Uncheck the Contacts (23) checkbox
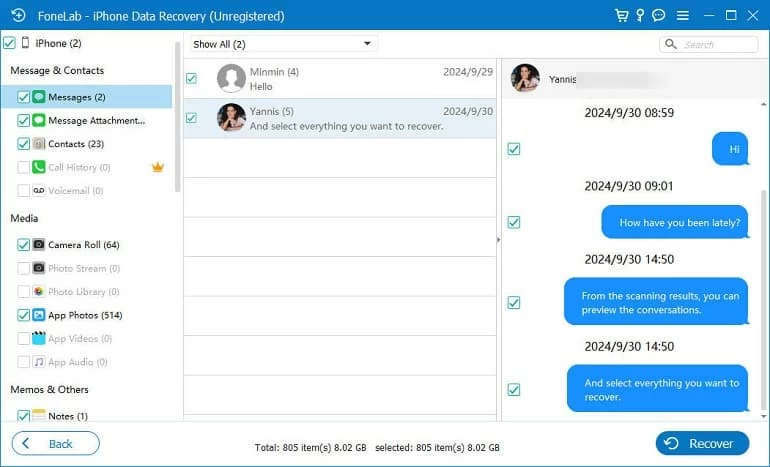 (24, 144)
